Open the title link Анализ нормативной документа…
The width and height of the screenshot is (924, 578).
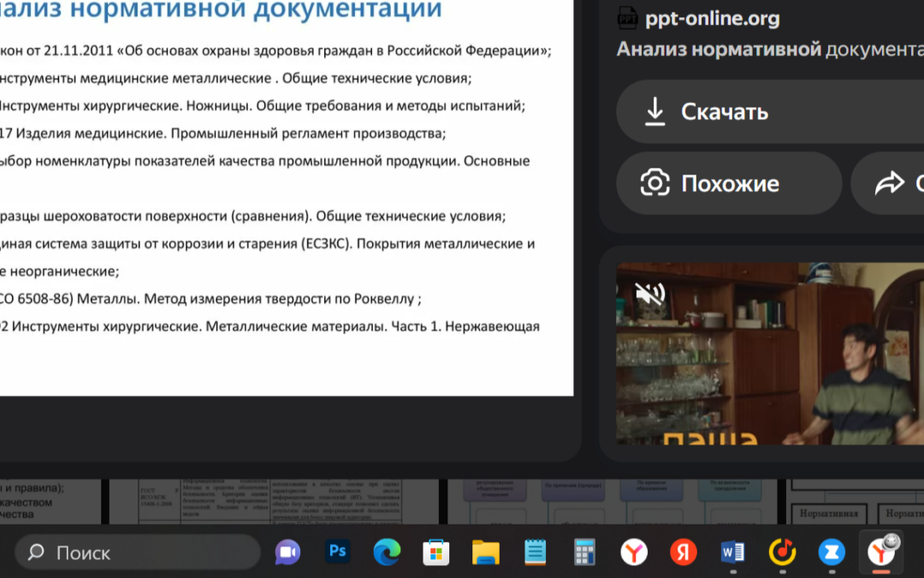(770, 50)
